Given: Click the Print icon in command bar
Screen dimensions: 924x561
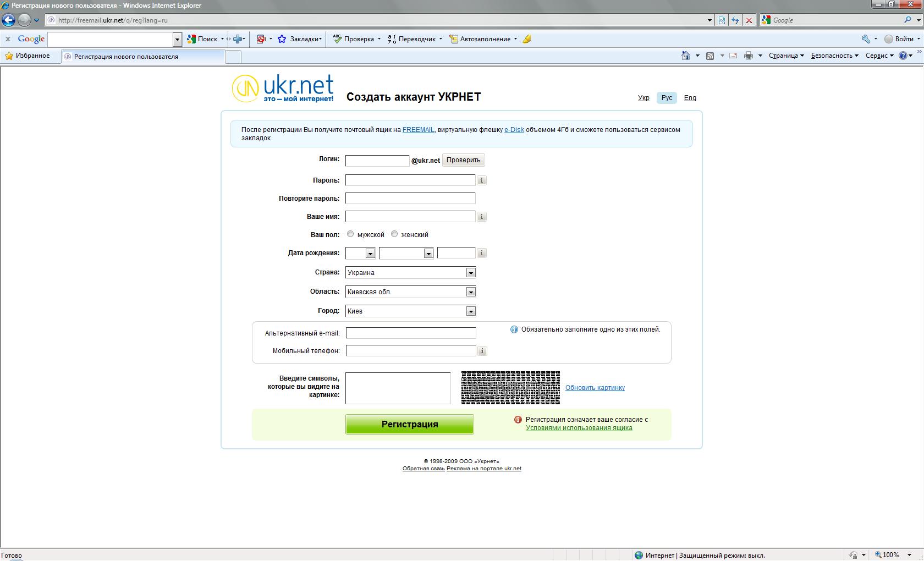Looking at the screenshot, I should click(x=749, y=56).
